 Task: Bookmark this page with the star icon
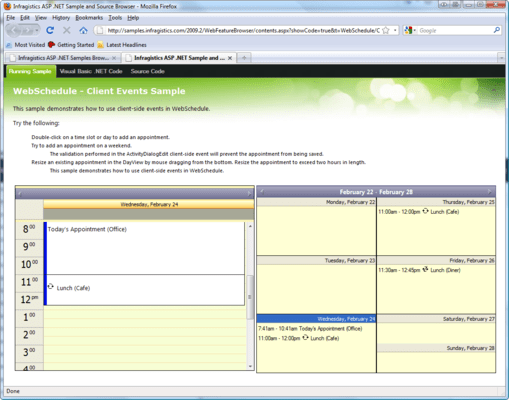pos(386,31)
